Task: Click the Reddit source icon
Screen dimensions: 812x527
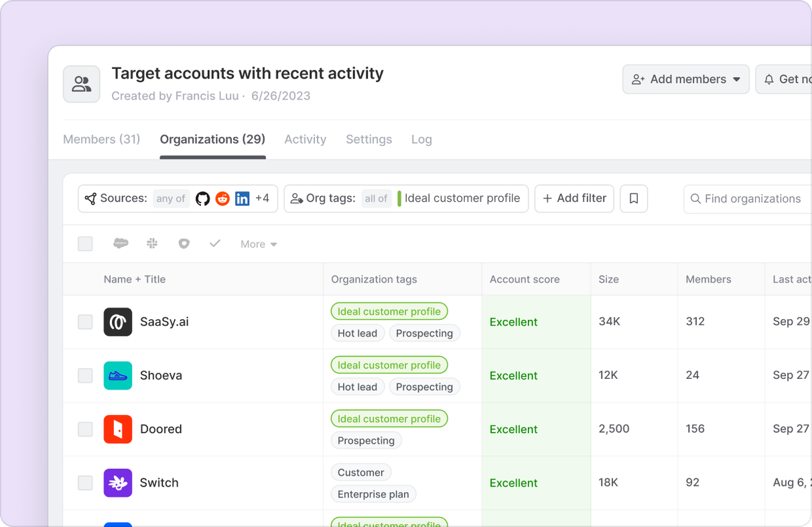Action: click(222, 198)
